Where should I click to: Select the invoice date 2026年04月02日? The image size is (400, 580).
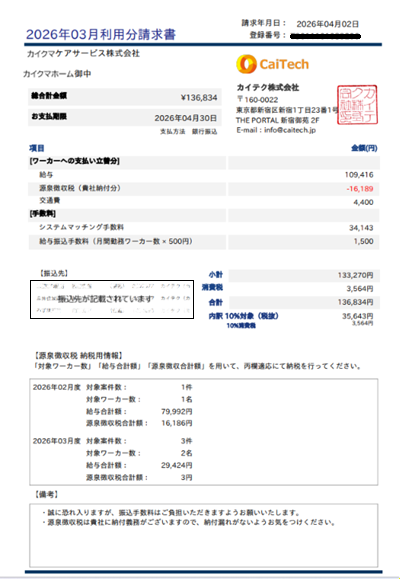327,24
